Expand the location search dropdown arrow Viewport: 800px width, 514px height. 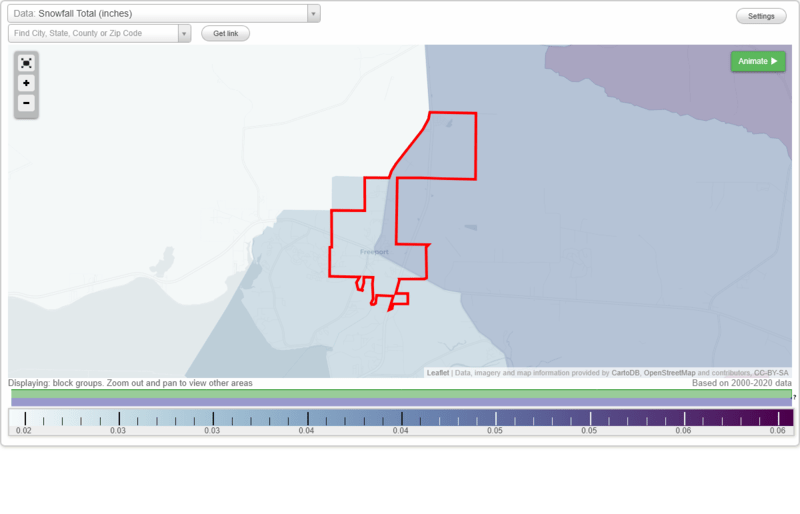point(184,34)
